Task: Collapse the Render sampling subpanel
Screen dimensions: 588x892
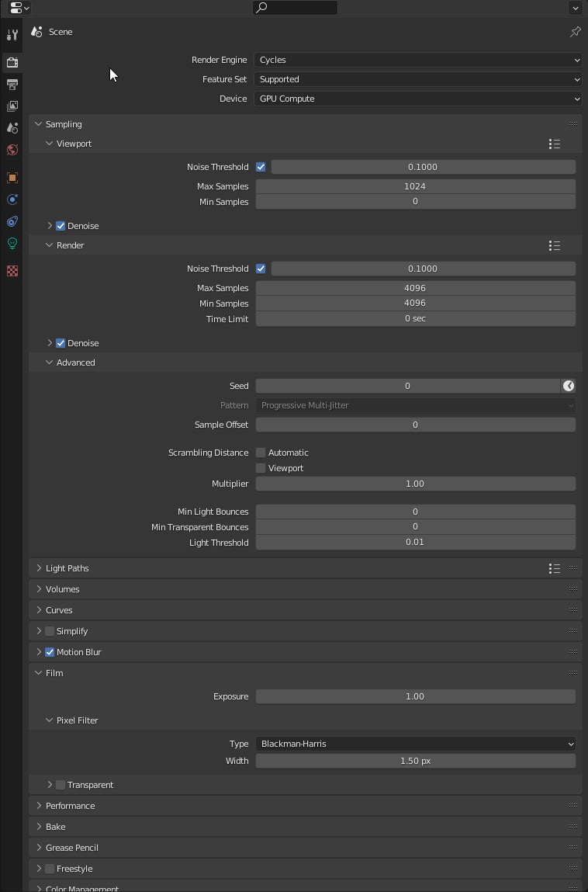Action: pyautogui.click(x=50, y=245)
